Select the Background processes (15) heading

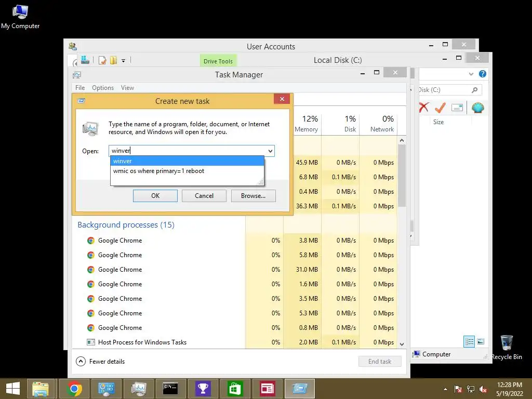pos(126,225)
